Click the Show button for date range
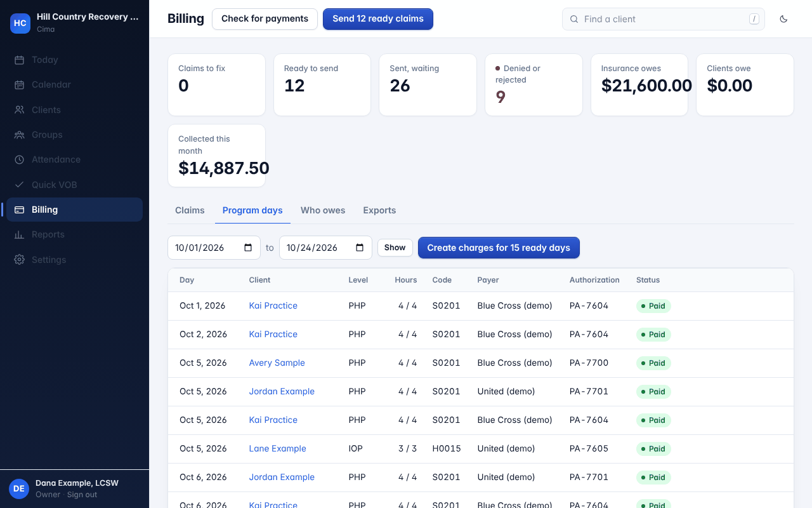Viewport: 812px width, 508px height. tap(395, 248)
